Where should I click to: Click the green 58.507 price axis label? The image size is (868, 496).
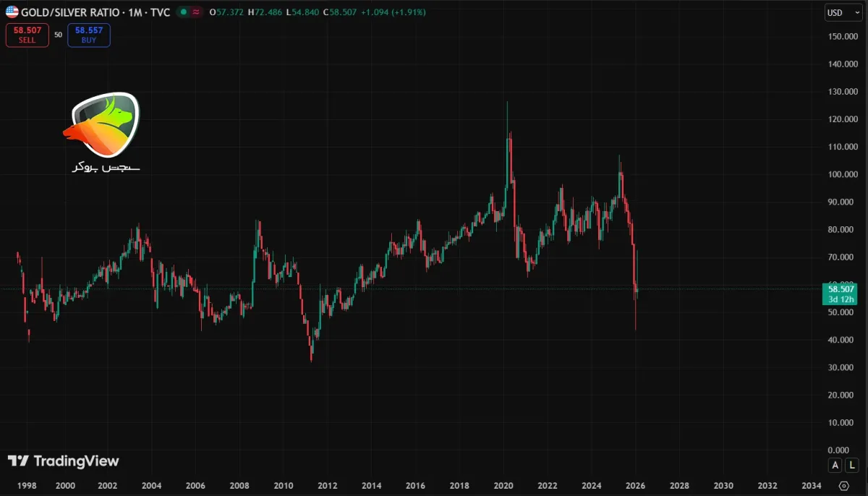pyautogui.click(x=843, y=288)
